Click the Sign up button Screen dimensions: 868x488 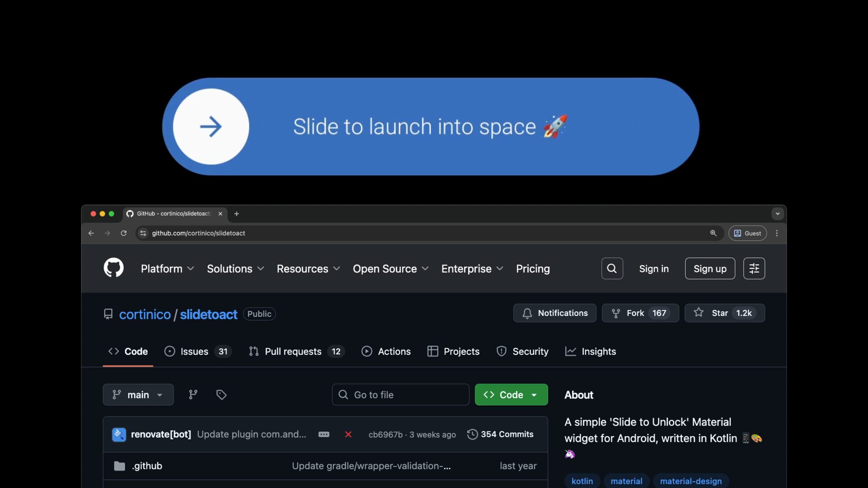[x=709, y=269]
